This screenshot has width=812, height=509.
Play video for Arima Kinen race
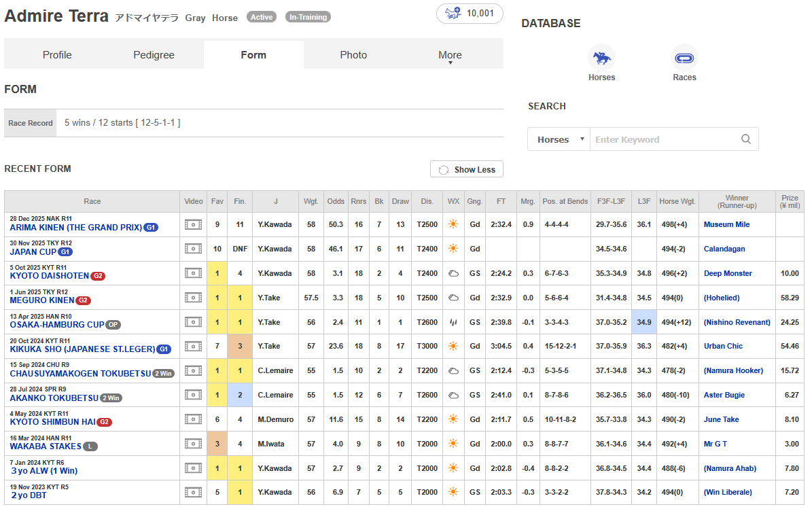[x=193, y=224]
